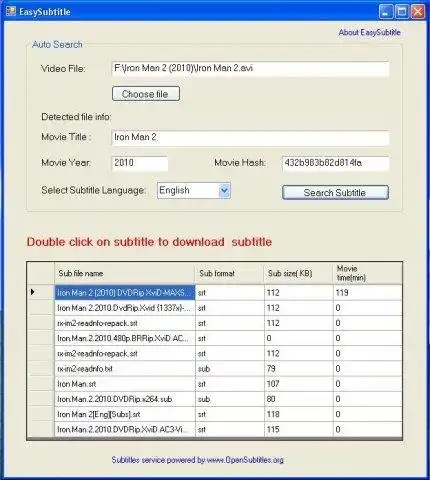Click the Movie Hash input field
430x480 pixels.
335,163
